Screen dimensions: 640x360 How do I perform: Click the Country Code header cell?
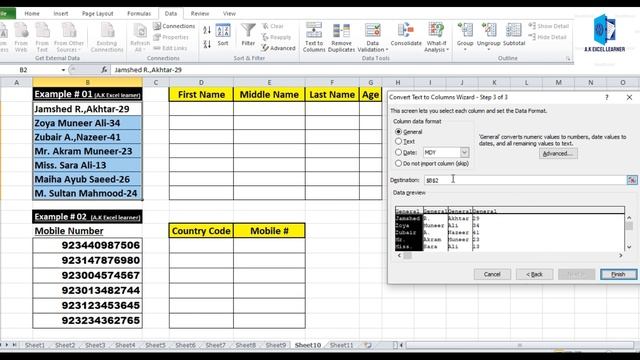(x=201, y=231)
